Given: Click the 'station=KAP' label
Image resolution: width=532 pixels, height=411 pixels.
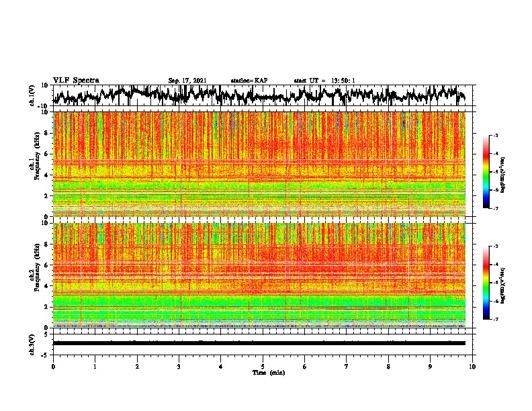Looking at the screenshot, I should (249, 81).
